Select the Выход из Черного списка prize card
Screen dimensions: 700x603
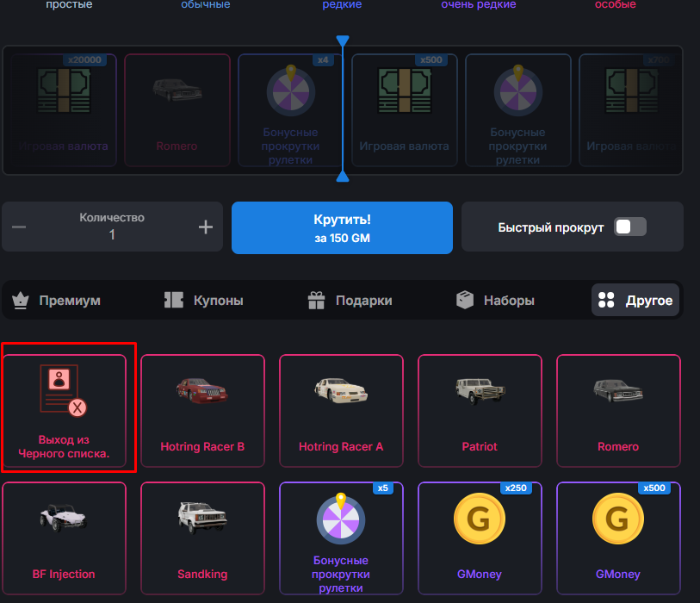click(x=65, y=411)
